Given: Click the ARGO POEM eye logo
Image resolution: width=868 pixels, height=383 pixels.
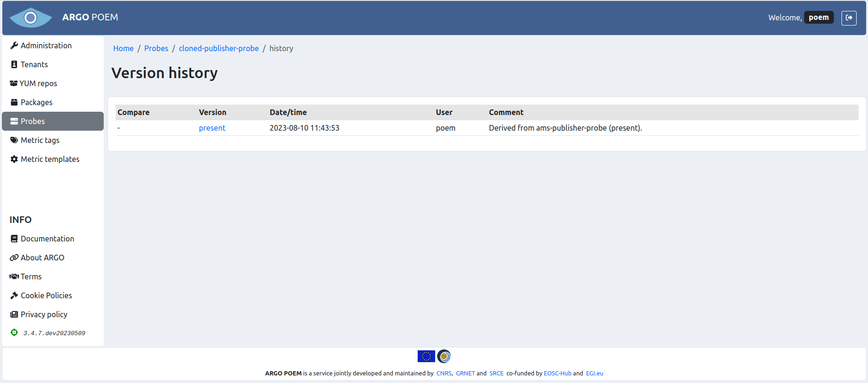Looking at the screenshot, I should pyautogui.click(x=31, y=18).
